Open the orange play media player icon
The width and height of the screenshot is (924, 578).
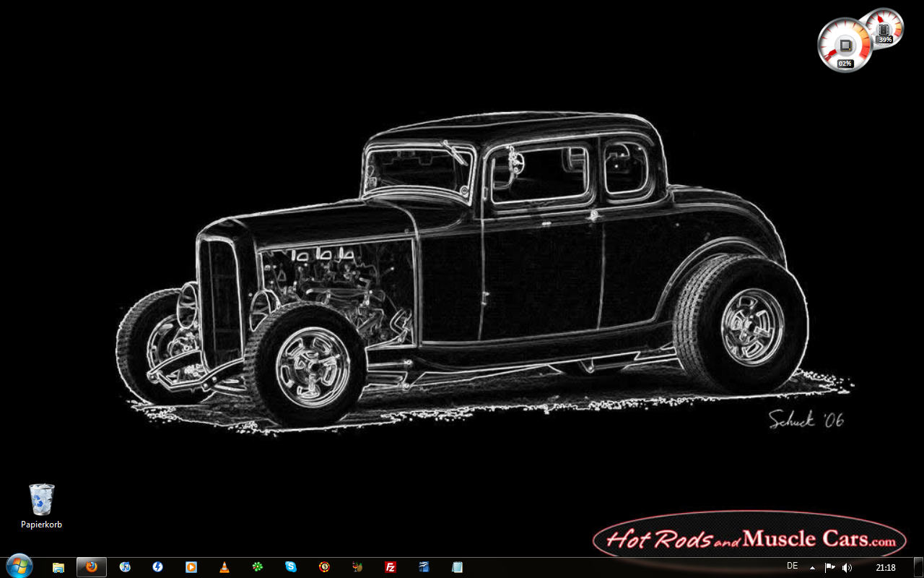point(191,567)
